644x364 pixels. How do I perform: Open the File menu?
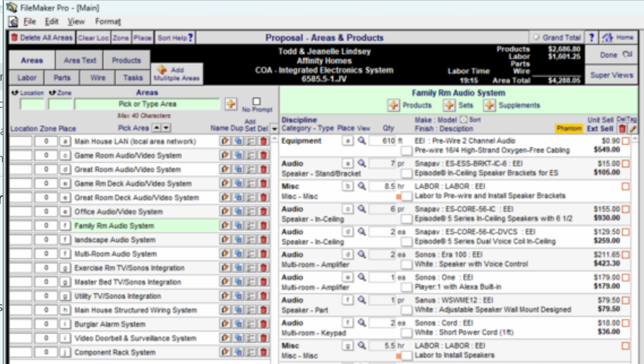29,22
